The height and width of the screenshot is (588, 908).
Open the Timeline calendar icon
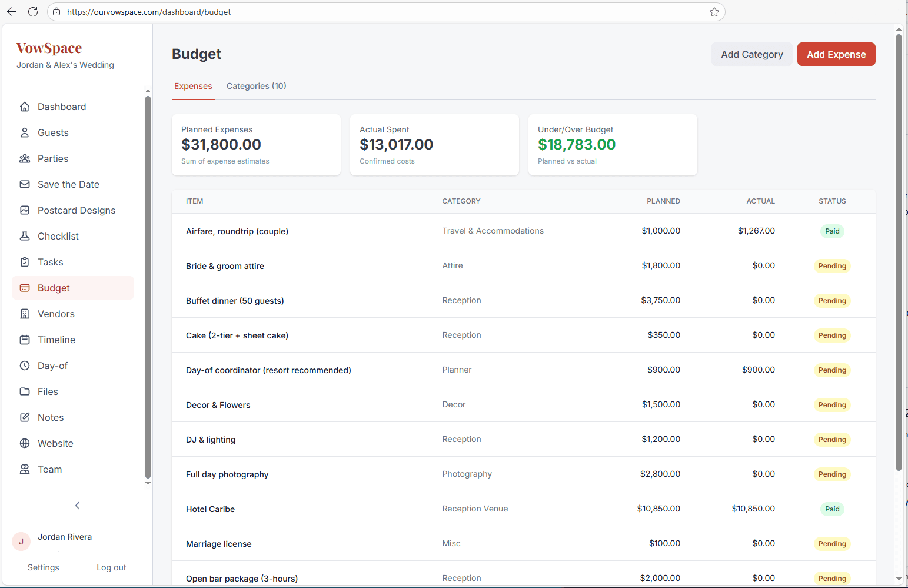[x=24, y=340]
